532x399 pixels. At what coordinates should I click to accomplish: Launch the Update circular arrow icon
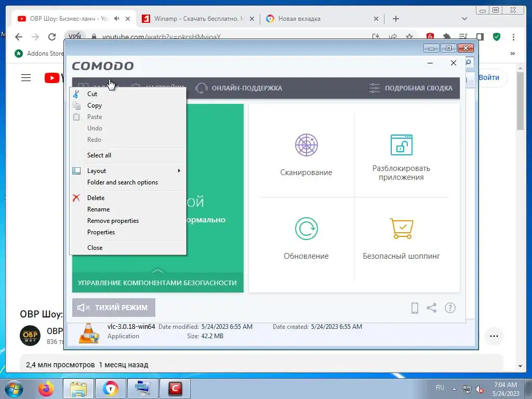point(306,229)
